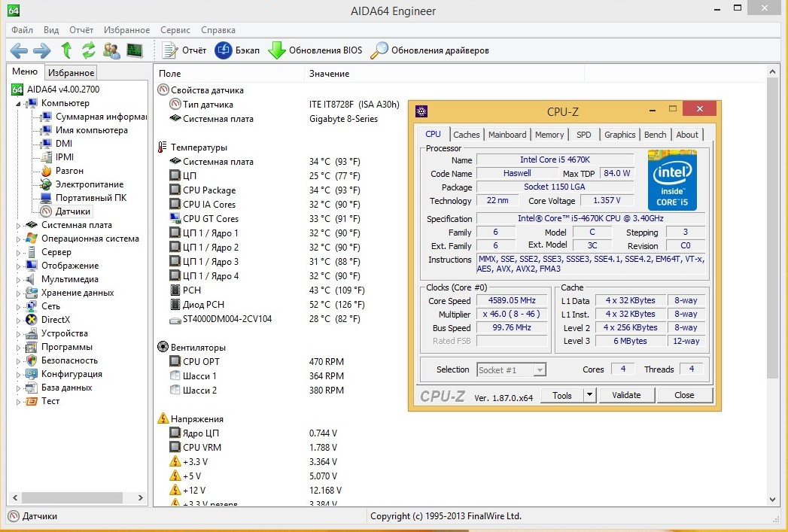Switch to the Mainboard tab in CPU-Z

pos(507,135)
